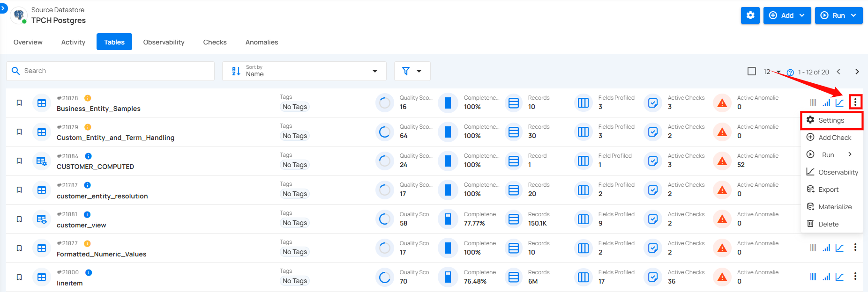The width and height of the screenshot is (868, 292).
Task: Open the filter funnel dropdown
Action: pos(412,71)
